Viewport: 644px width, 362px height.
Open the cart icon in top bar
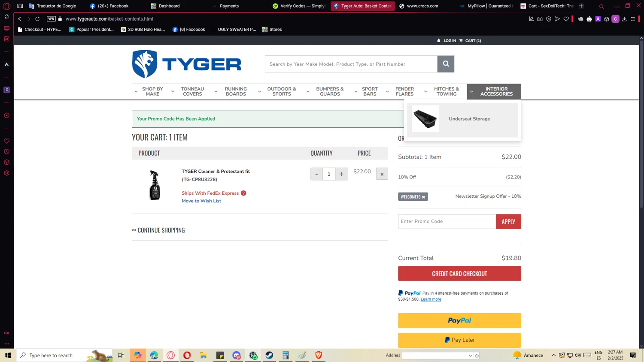click(x=461, y=41)
